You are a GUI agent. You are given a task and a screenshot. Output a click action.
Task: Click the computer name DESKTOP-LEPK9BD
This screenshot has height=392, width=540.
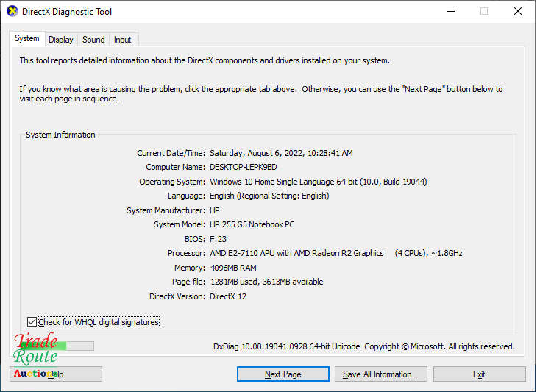244,167
